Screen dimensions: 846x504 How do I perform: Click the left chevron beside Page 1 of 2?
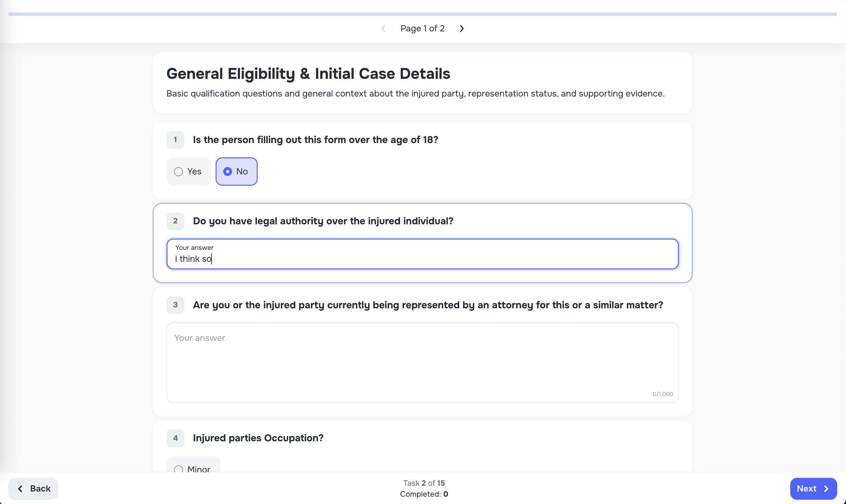click(x=383, y=28)
